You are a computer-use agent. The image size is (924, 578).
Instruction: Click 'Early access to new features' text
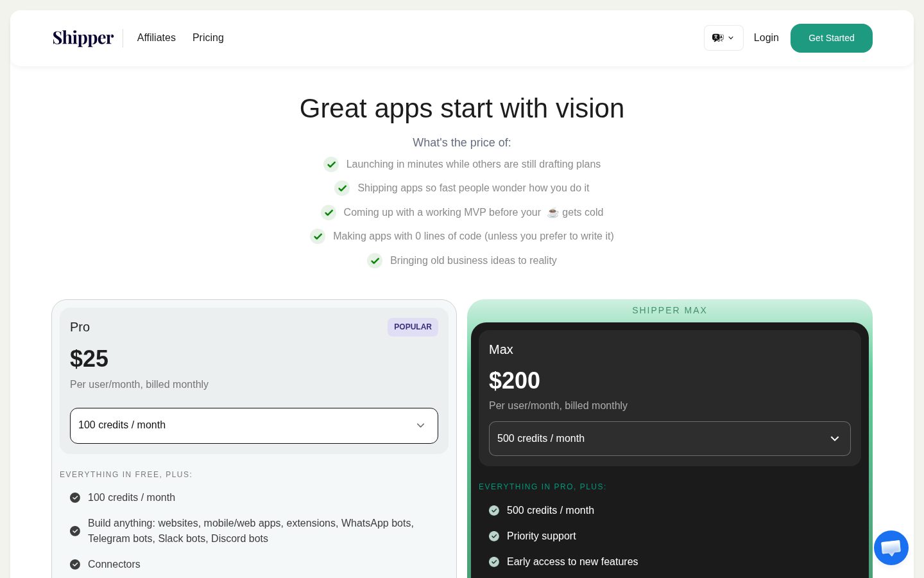[x=572, y=562]
